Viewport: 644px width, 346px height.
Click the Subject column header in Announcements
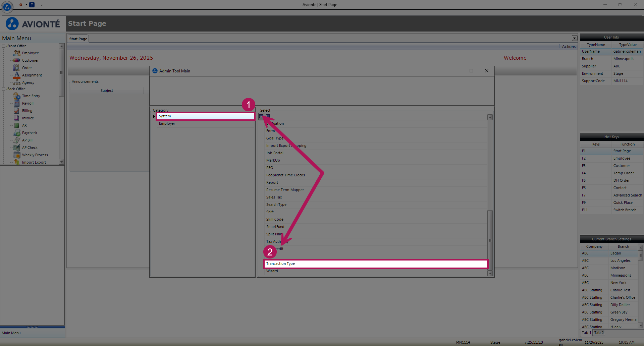tap(107, 91)
